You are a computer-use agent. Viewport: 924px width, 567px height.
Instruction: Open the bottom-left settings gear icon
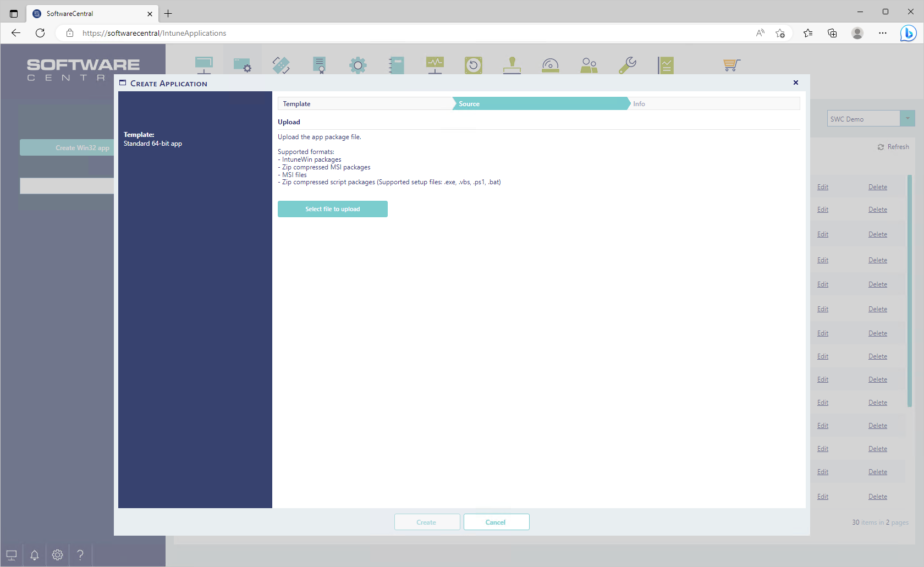click(x=57, y=555)
